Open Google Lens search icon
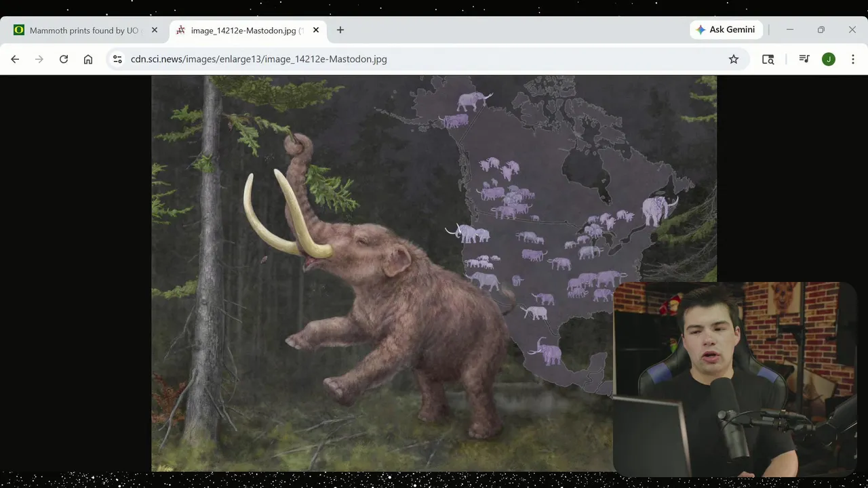 tap(768, 59)
